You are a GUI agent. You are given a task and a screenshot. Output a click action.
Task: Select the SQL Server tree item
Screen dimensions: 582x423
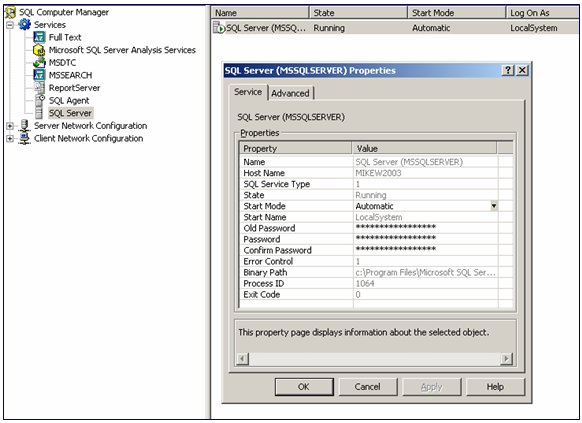tap(70, 113)
